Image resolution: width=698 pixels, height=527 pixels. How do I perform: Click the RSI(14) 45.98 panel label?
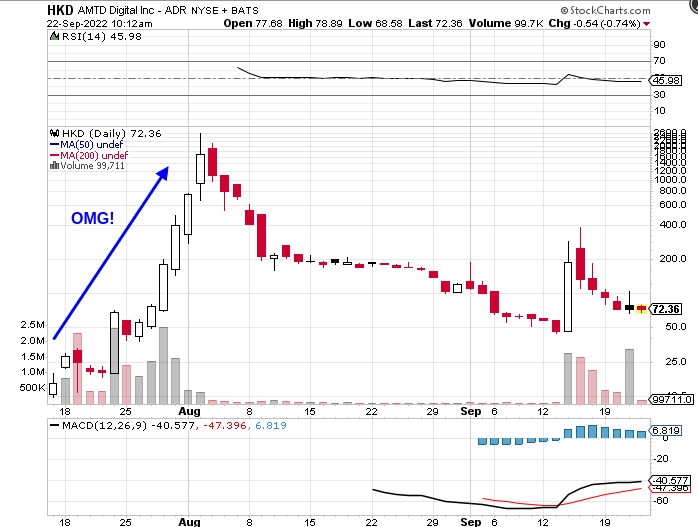coord(101,36)
